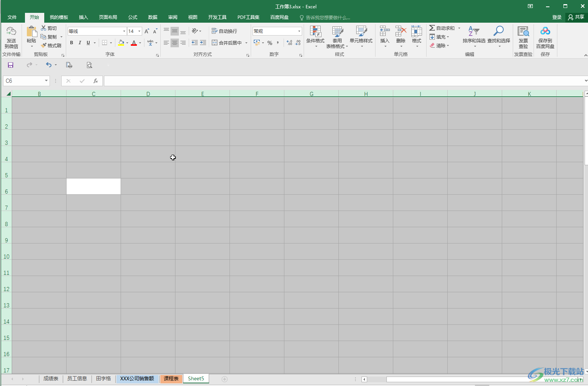Toggle italic formatting
The width and height of the screenshot is (588, 386).
pyautogui.click(x=80, y=43)
